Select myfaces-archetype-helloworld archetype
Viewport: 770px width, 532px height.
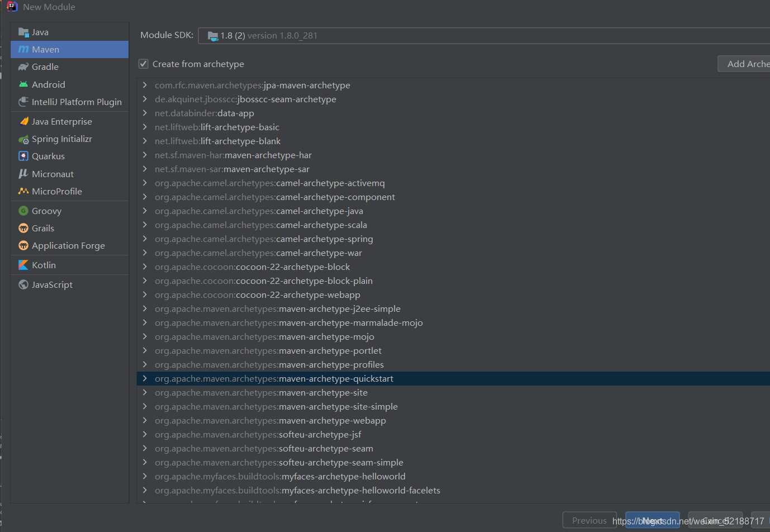453,476
